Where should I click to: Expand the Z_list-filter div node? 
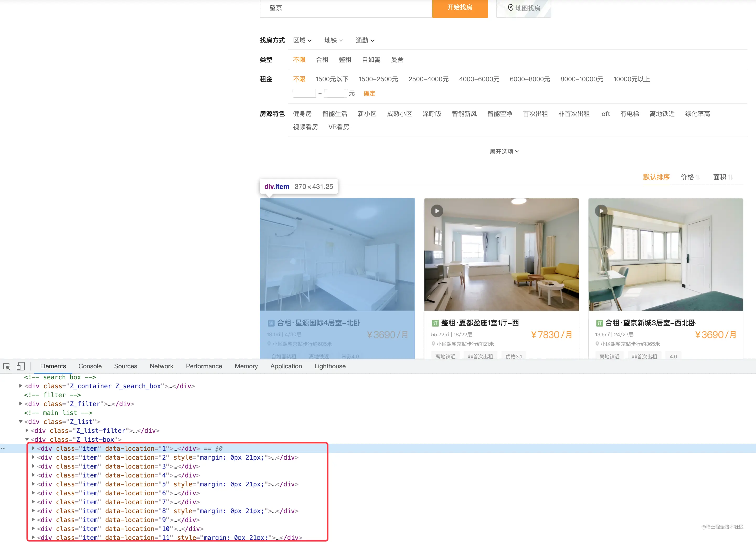coord(27,431)
